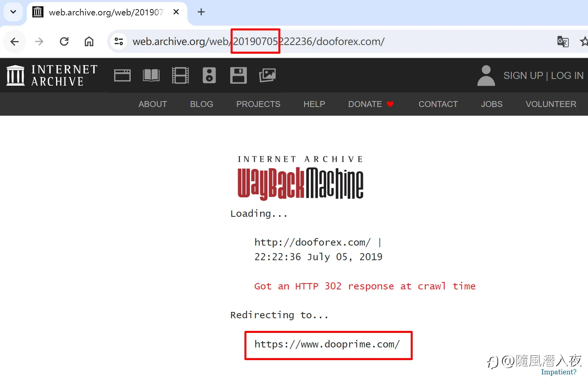Viewport: 588px width, 383px height.
Task: Close the web.archive.org tab
Action: point(176,12)
